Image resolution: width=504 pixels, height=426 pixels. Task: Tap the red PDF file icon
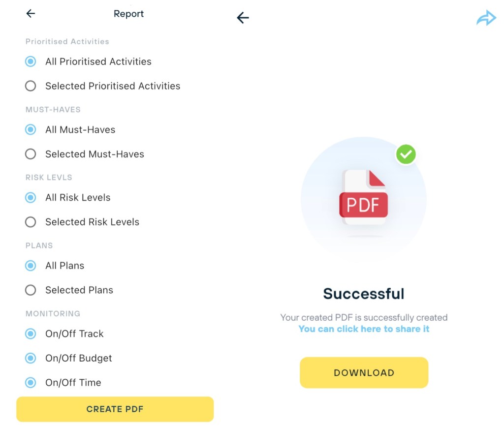tap(364, 198)
